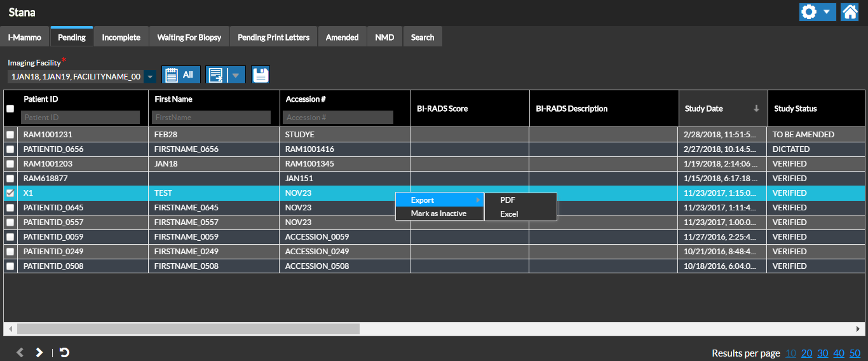This screenshot has width=868, height=361.
Task: Sort by the Study Date arrow
Action: click(756, 109)
